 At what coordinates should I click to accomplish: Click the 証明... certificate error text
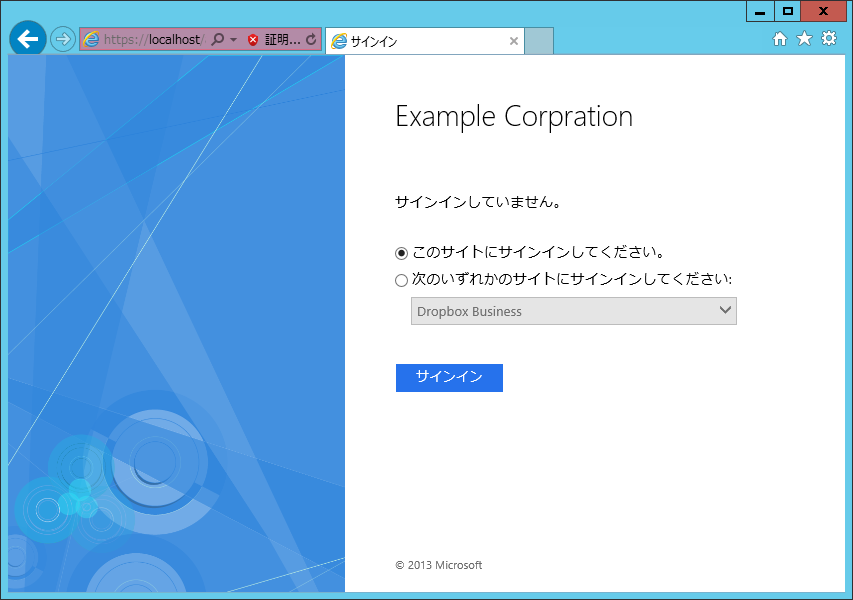282,40
